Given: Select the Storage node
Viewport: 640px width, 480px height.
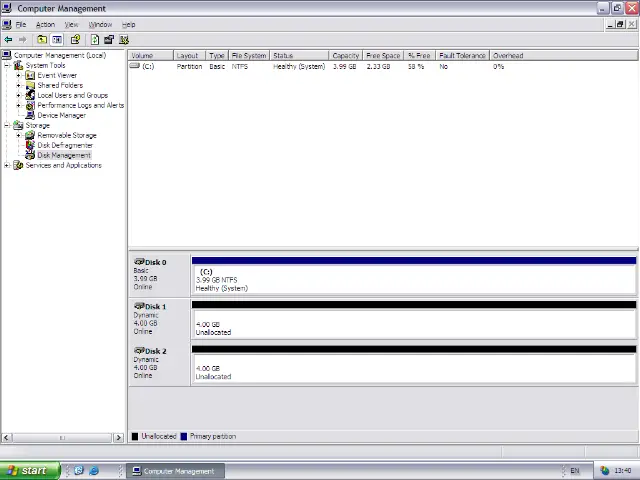Looking at the screenshot, I should [x=38, y=125].
